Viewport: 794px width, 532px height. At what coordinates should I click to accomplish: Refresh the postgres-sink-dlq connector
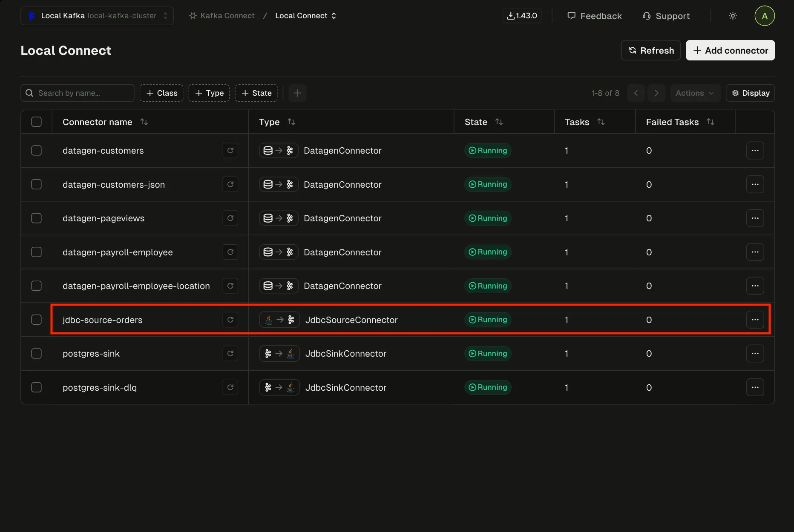pyautogui.click(x=230, y=387)
